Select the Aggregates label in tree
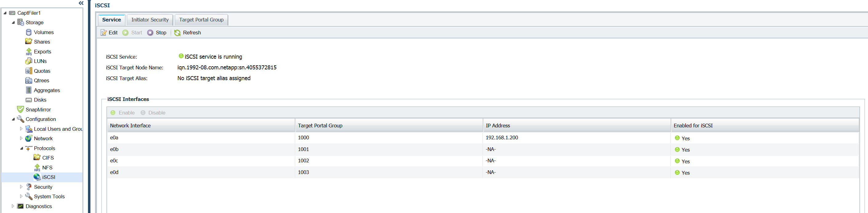The width and height of the screenshot is (868, 213). coord(47,90)
